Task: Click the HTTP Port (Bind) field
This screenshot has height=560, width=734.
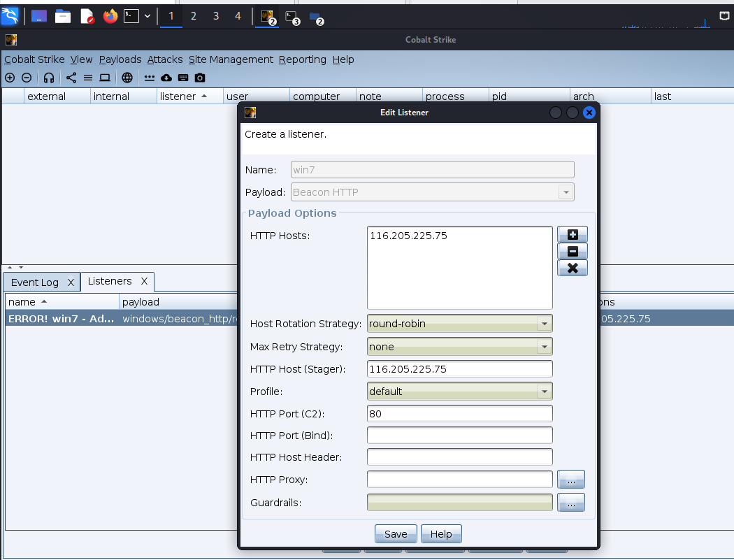Action: pos(460,436)
